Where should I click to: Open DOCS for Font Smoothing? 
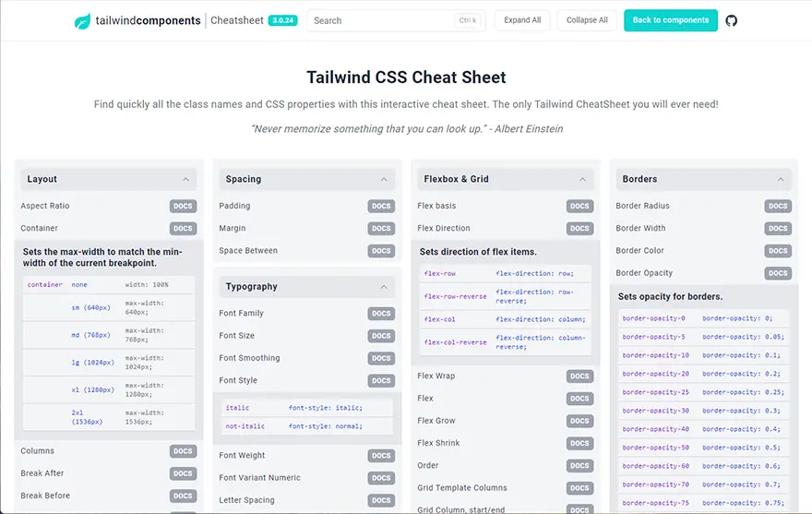381,358
